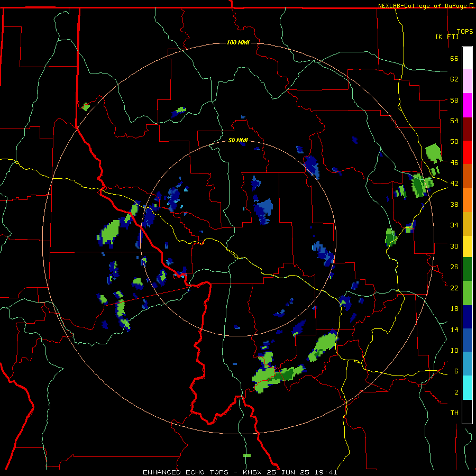Screen dimensions: 476x476
Task: Click the '100 NMI' range ring label
Action: tap(239, 42)
